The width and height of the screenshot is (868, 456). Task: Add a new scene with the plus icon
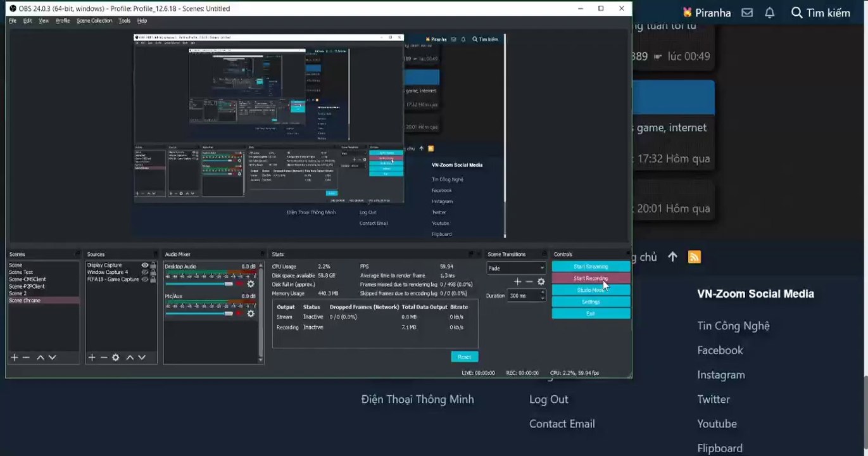[14, 358]
